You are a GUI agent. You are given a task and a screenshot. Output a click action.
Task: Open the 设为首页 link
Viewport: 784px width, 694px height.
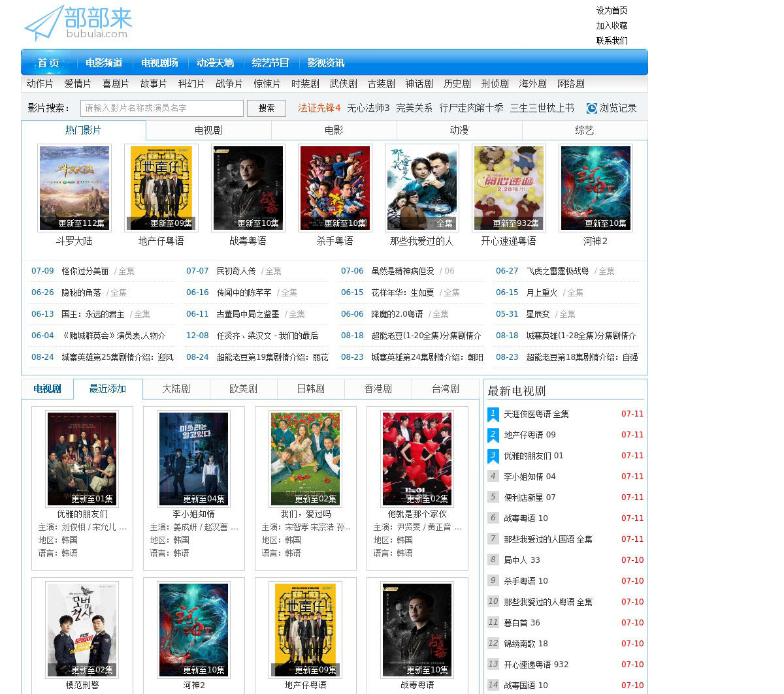click(612, 10)
